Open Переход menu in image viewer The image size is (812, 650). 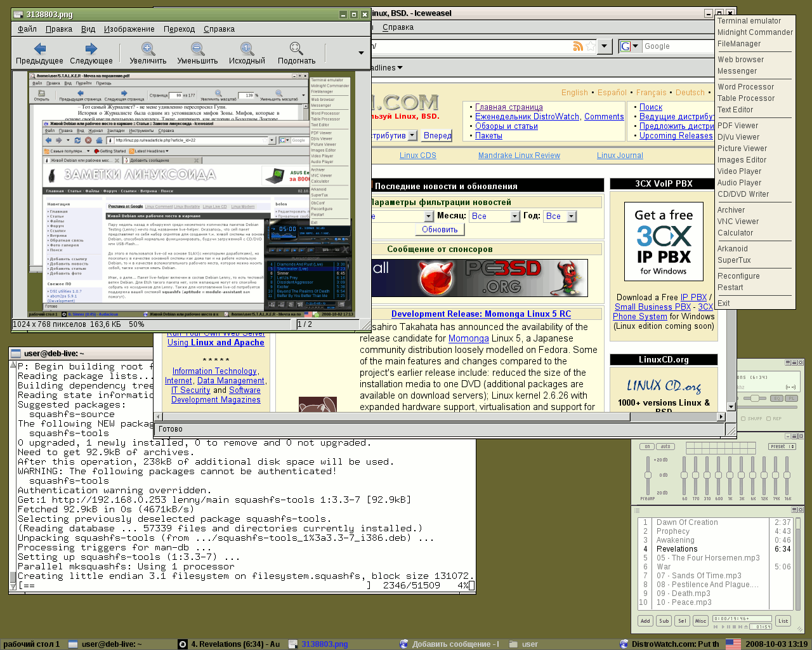coord(179,29)
